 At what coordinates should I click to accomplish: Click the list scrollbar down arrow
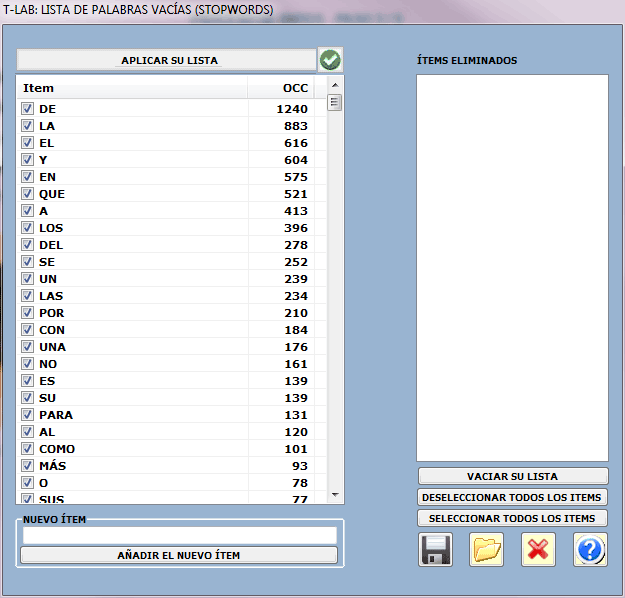click(x=335, y=495)
